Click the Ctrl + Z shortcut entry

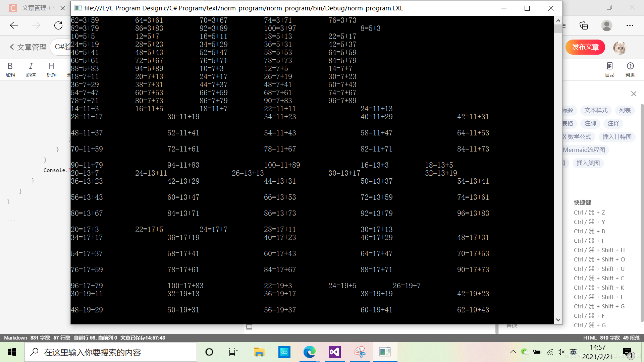tap(589, 213)
